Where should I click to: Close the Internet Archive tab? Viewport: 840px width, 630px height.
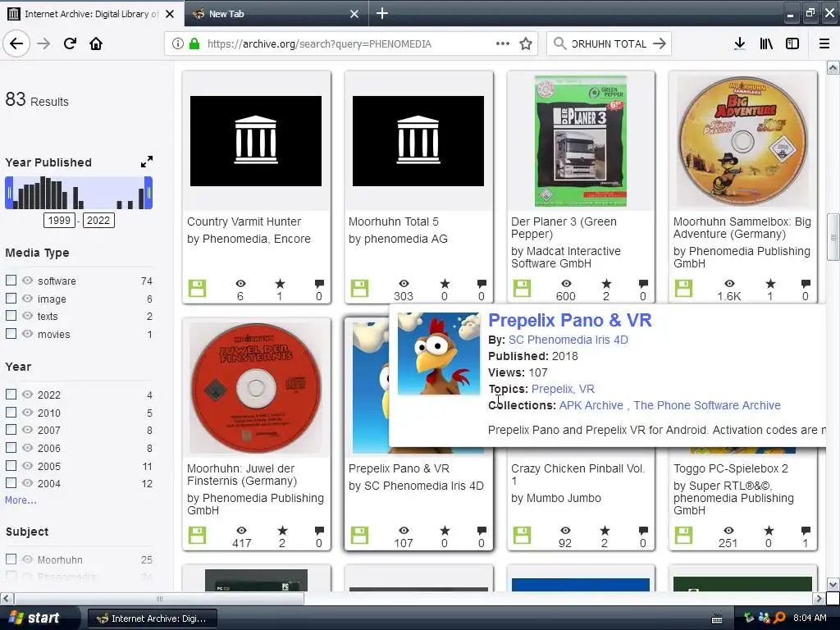click(170, 14)
